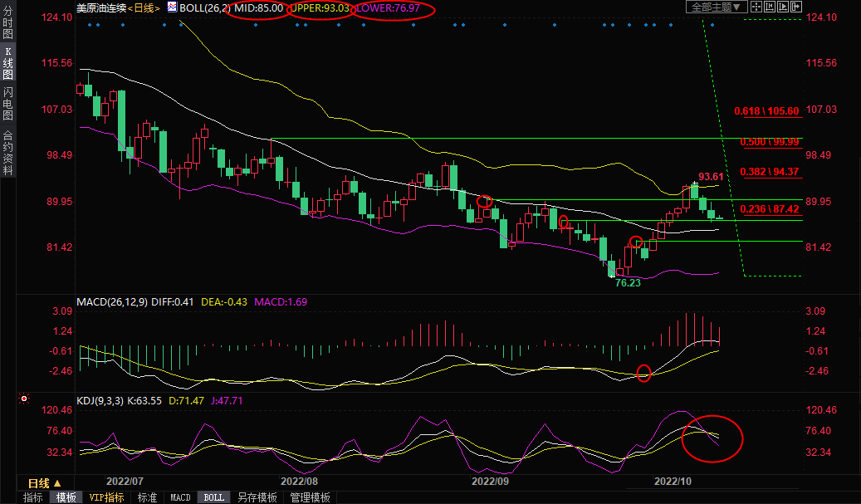Image resolution: width=861 pixels, height=504 pixels.
Task: Select the VIP指标 tab
Action: pos(106,497)
